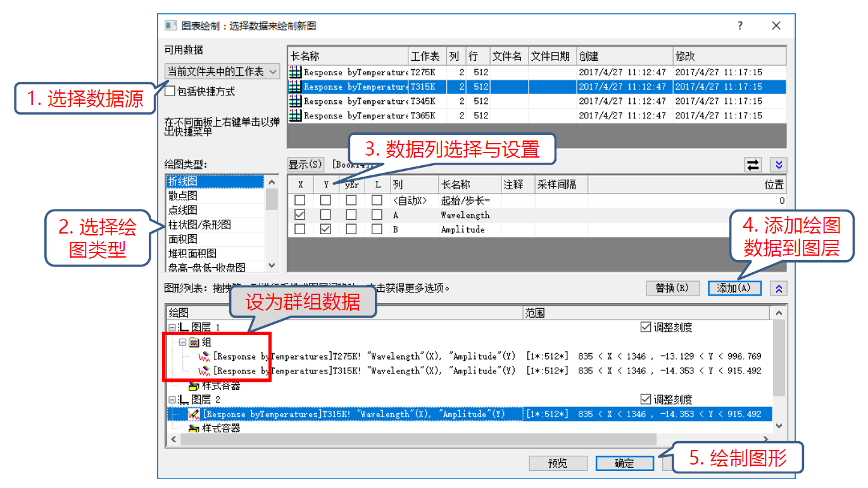Click the 添加(A) button

[734, 289]
